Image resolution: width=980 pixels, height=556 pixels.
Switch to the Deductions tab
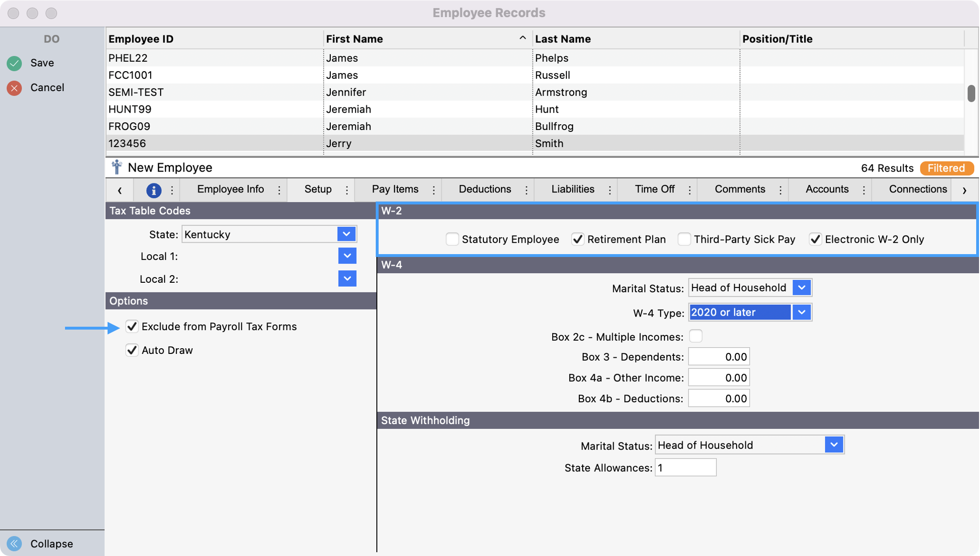[484, 189]
